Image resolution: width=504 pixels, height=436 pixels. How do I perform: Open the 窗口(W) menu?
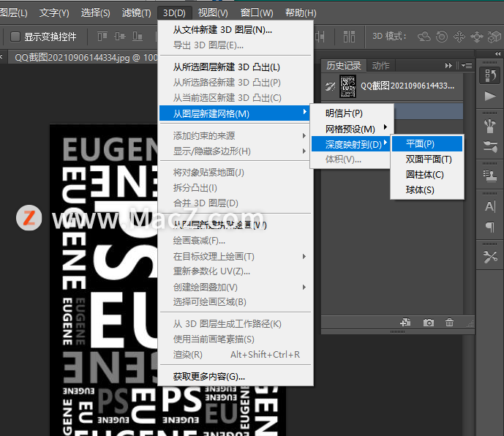(x=257, y=13)
